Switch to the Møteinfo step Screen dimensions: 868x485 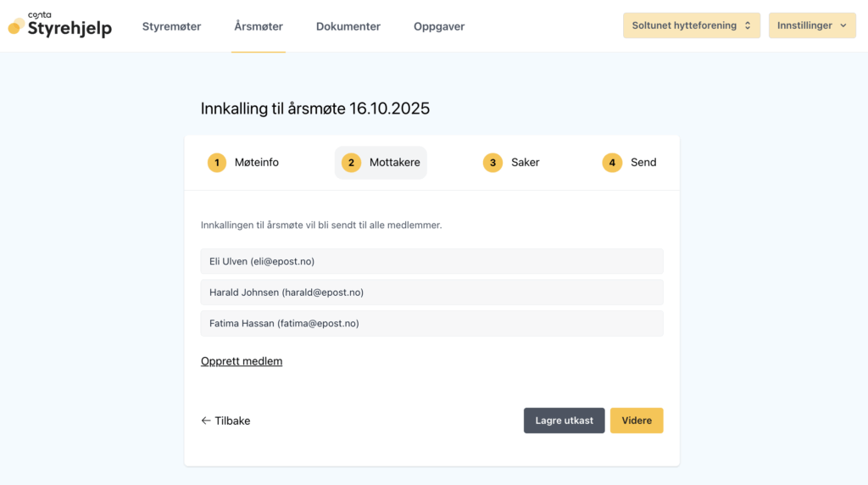tap(257, 163)
